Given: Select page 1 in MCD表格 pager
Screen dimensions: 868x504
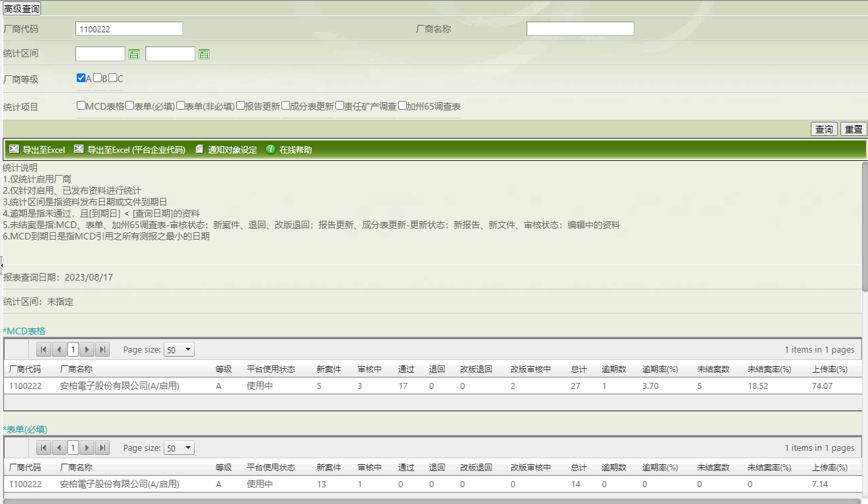Looking at the screenshot, I should point(73,349).
